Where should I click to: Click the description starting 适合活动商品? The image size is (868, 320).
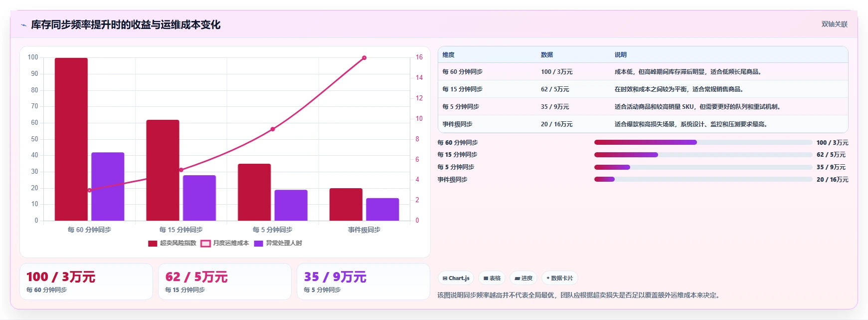(697, 107)
